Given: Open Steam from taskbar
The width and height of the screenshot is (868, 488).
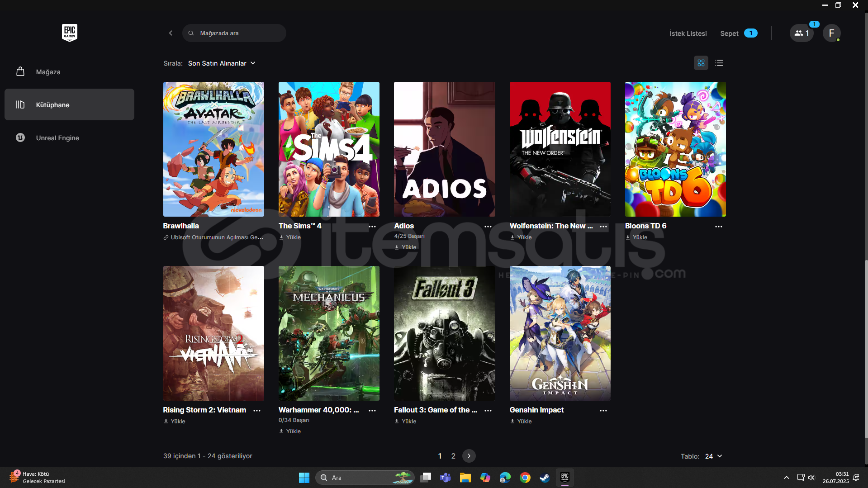Looking at the screenshot, I should tap(545, 478).
